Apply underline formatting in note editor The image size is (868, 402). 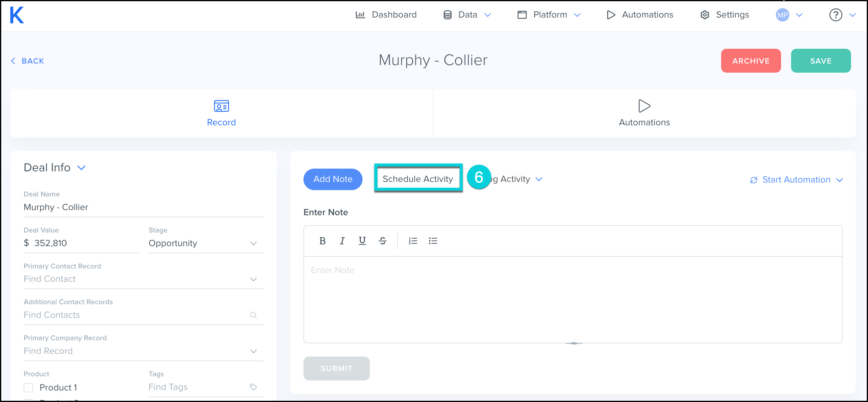coord(362,241)
